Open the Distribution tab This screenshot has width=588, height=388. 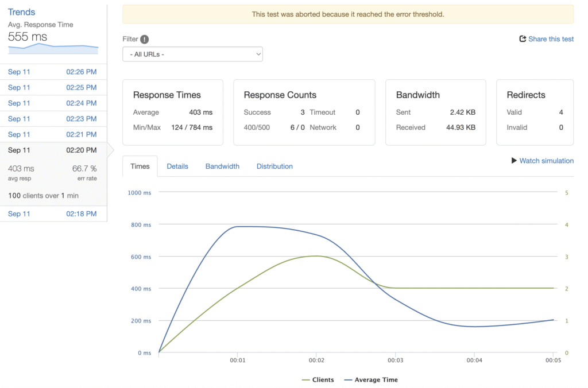point(274,166)
